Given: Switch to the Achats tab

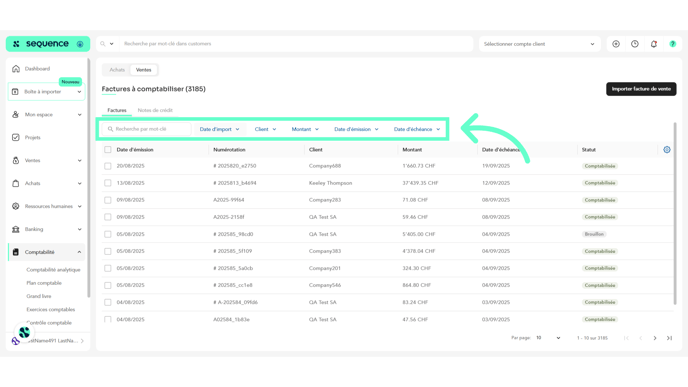Looking at the screenshot, I should tap(117, 70).
